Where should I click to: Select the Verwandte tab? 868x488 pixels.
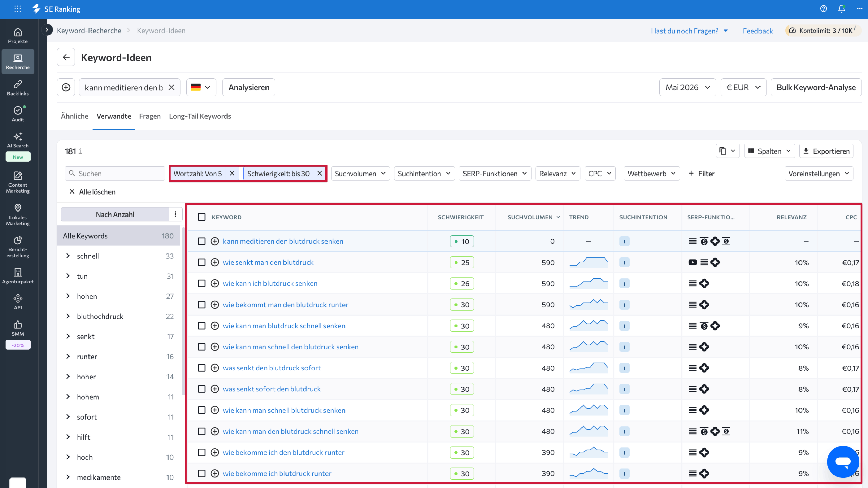pyautogui.click(x=114, y=116)
